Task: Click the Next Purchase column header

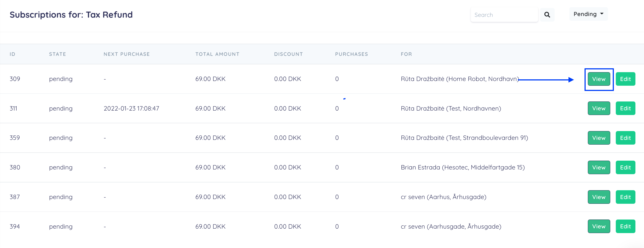Action: click(x=126, y=54)
